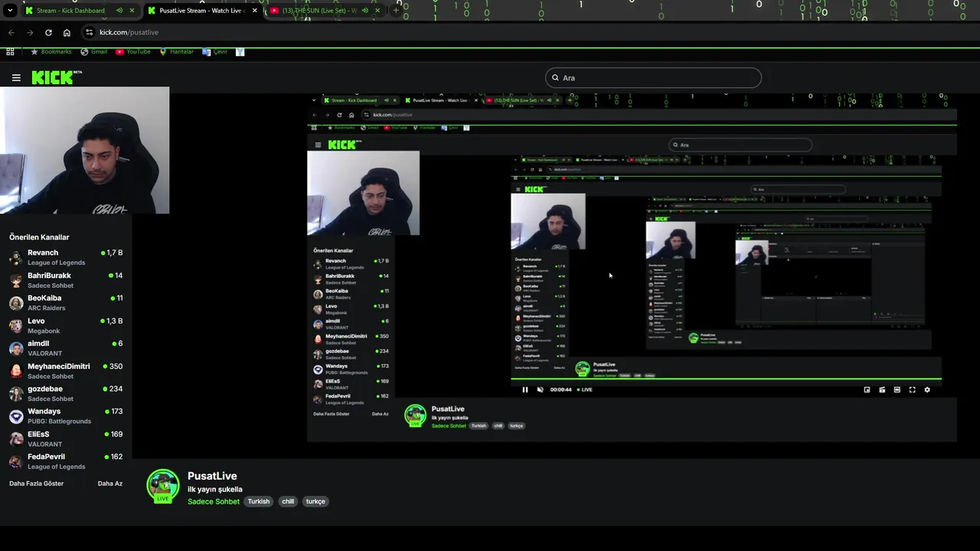980x551 pixels.
Task: Click the magnifier icon in the main Ara search field
Action: click(555, 77)
